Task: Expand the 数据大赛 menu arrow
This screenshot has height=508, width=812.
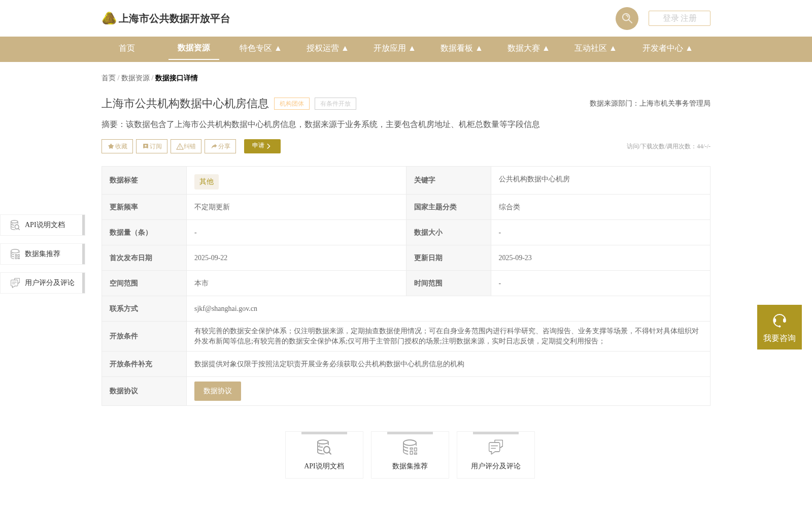Action: pos(546,48)
